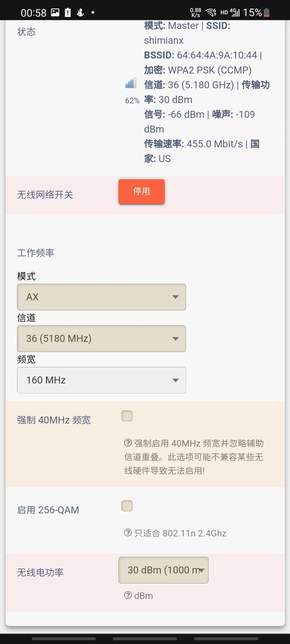Open the AX mode dropdown
The image size is (290, 644).
pos(102,297)
